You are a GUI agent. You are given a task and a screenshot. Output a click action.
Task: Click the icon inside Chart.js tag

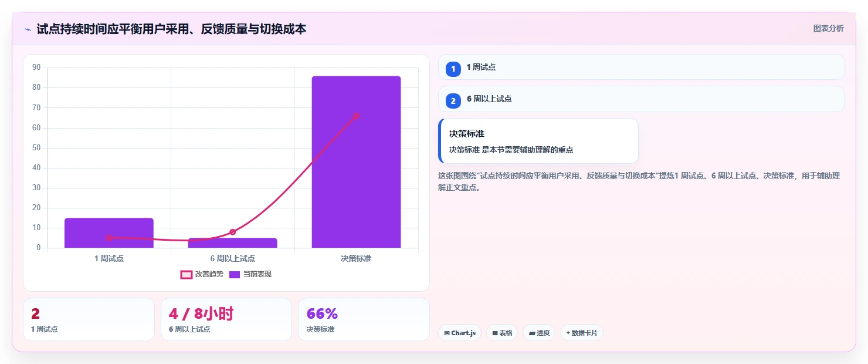point(447,333)
